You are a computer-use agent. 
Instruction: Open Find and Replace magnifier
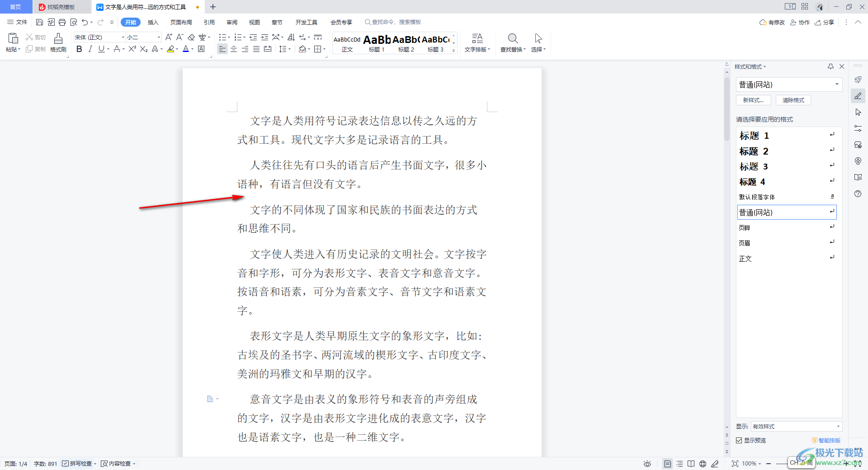513,38
